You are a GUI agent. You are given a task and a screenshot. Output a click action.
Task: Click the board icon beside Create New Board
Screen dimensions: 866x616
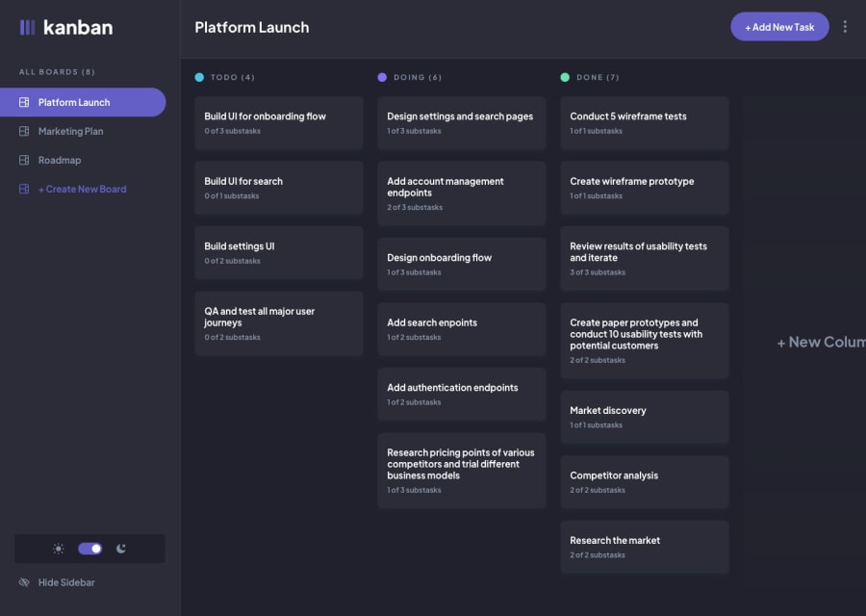(24, 190)
